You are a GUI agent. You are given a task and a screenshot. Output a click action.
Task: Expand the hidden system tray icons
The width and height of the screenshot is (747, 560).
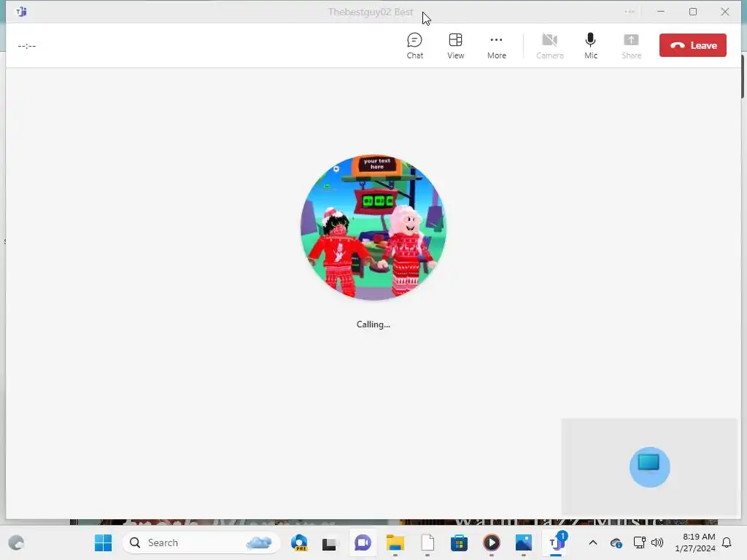click(x=592, y=542)
